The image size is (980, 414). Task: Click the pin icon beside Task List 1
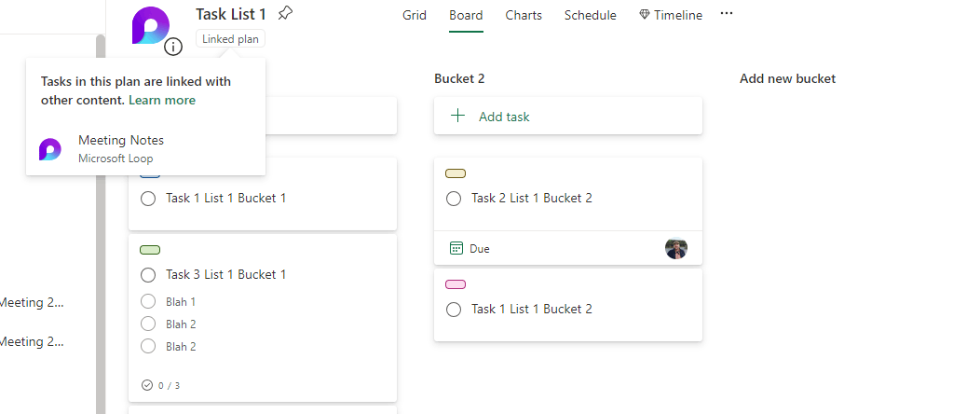tap(285, 14)
